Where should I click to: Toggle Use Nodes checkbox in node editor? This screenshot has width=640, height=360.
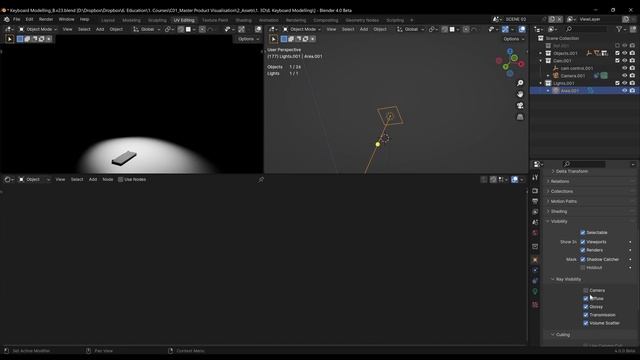click(120, 180)
